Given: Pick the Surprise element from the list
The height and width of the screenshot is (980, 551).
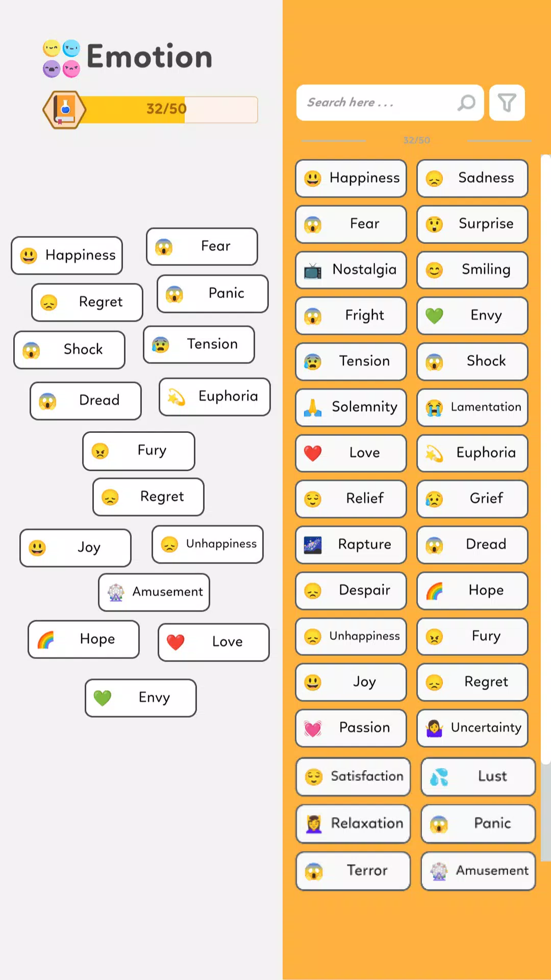Looking at the screenshot, I should click(472, 224).
